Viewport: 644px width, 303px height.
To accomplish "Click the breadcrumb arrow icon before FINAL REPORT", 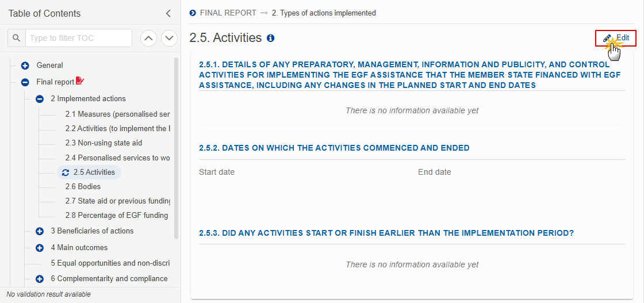I will point(193,13).
